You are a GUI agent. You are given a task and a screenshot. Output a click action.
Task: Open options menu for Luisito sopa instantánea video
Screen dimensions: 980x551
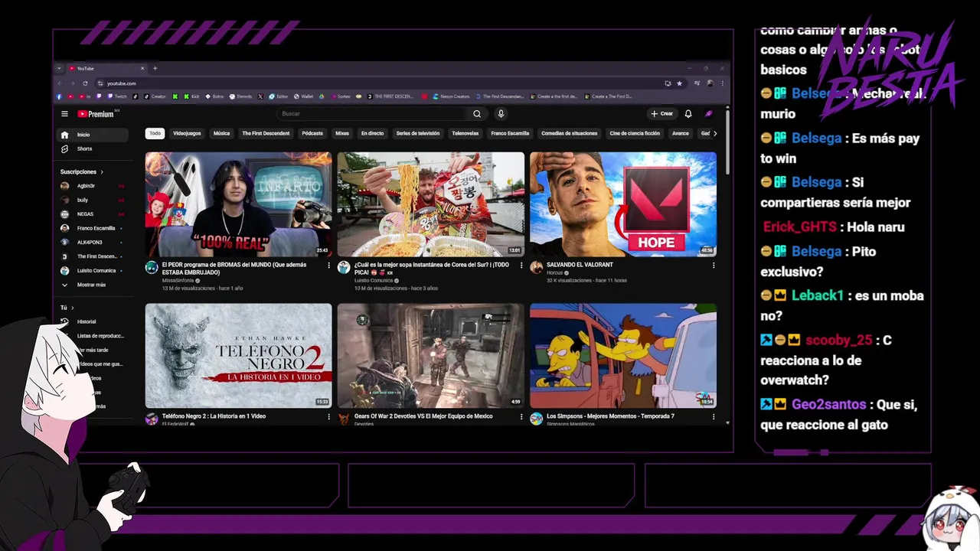[521, 266]
